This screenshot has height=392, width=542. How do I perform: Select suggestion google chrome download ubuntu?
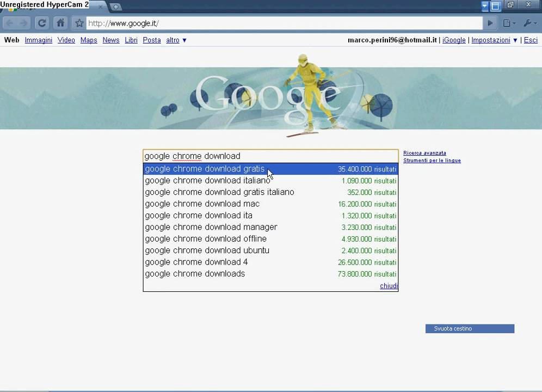270,250
